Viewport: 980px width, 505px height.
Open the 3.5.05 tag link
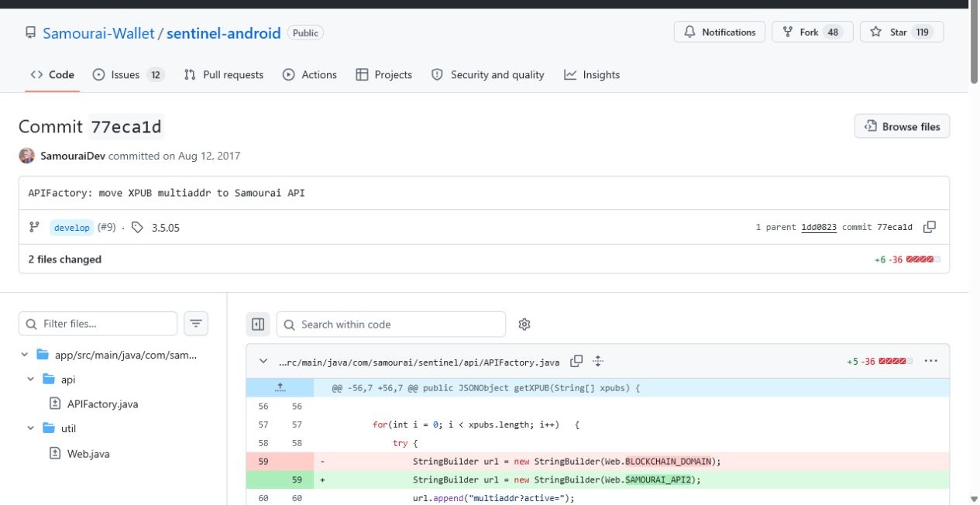click(x=166, y=228)
